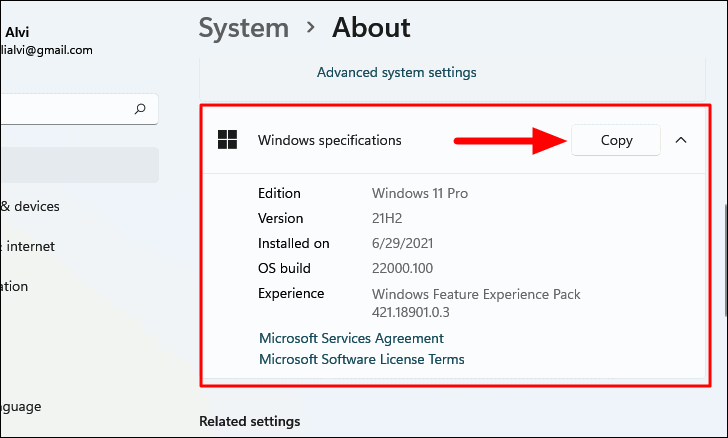Viewport: 728px width, 438px height.
Task: Click the 'Edition' label
Action: point(279,193)
